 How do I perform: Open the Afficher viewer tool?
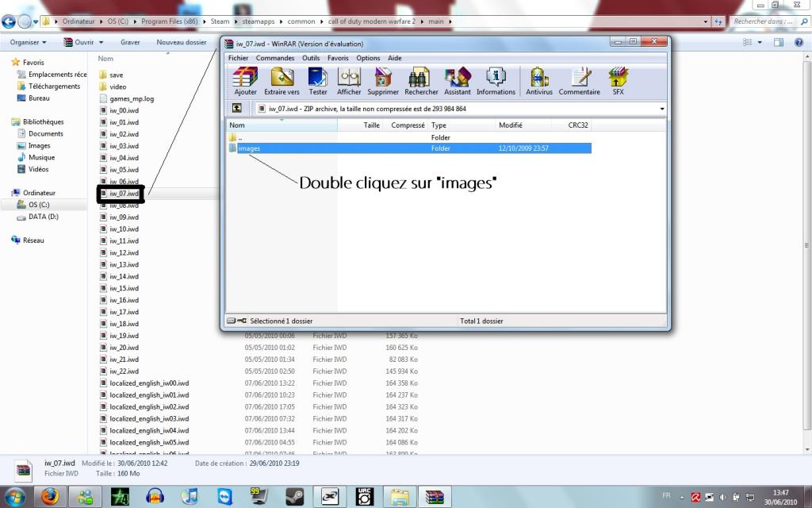tap(349, 82)
